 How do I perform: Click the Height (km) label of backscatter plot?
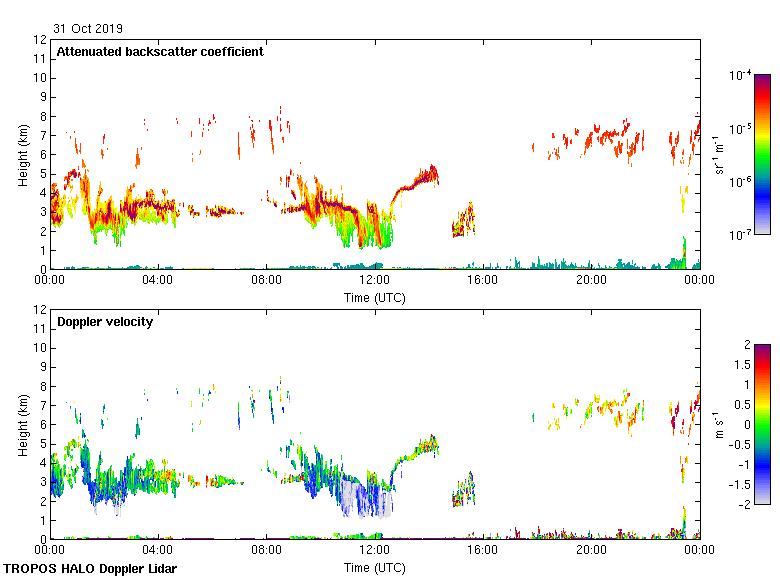23,155
